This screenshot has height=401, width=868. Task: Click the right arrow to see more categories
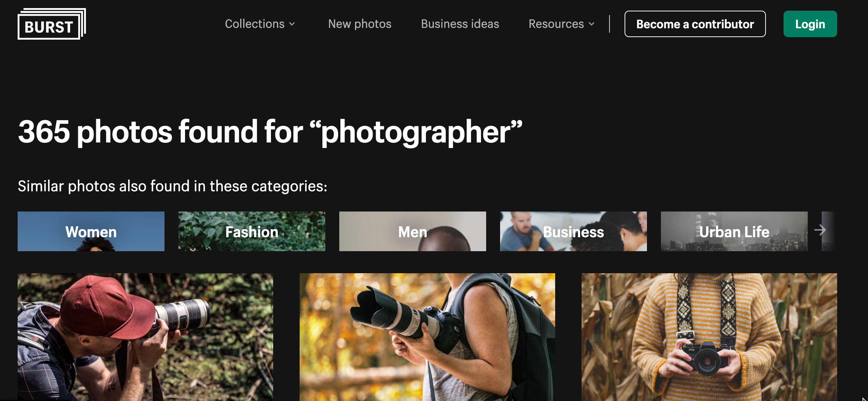[x=821, y=231]
